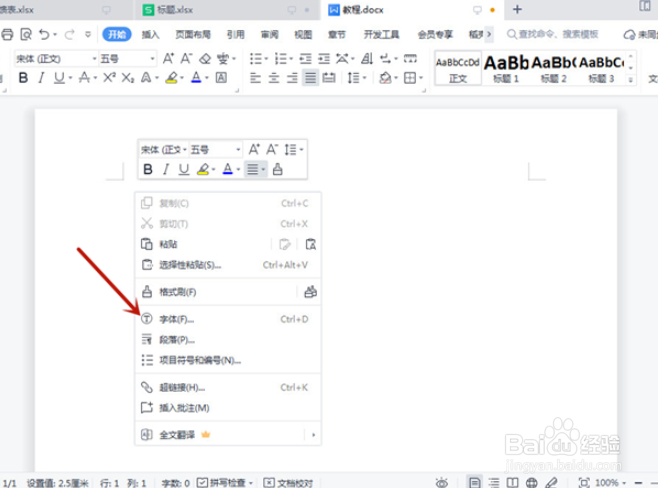Viewport: 658px width, 488px height.
Task: Increase font size in the ribbon
Action: pos(168,58)
